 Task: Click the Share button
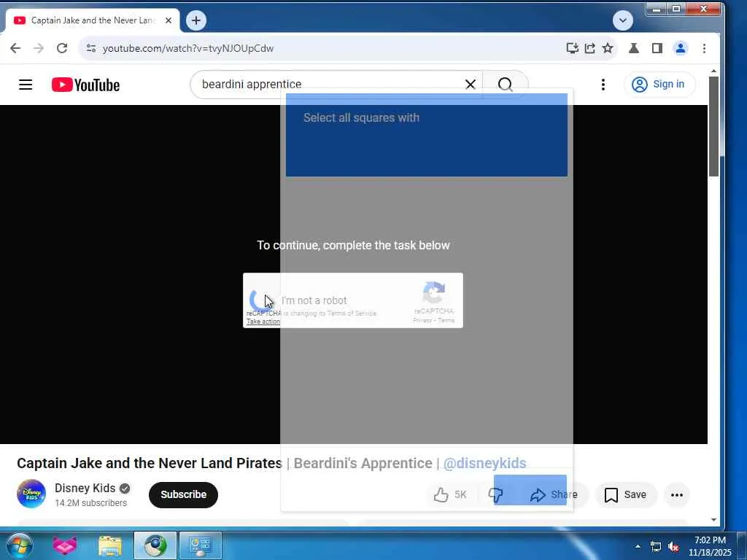point(553,495)
